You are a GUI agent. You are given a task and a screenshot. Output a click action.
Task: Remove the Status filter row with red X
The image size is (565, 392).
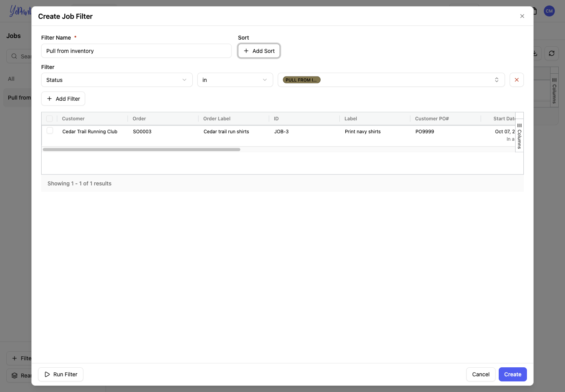(517, 80)
